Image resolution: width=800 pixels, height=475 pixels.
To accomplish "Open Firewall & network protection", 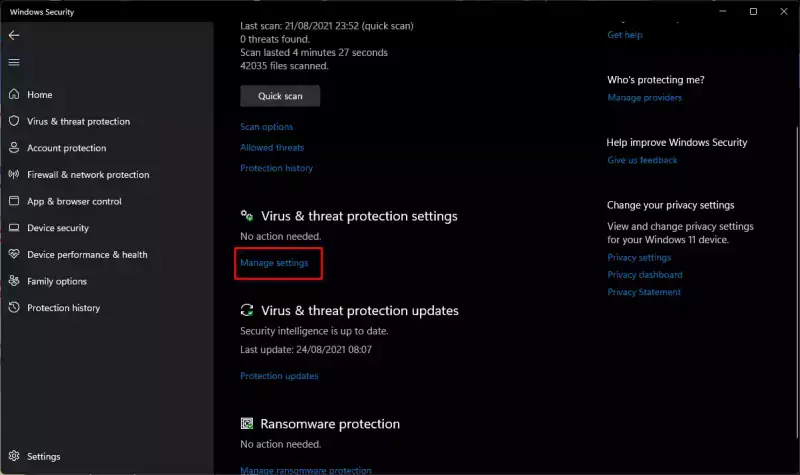I will [88, 174].
